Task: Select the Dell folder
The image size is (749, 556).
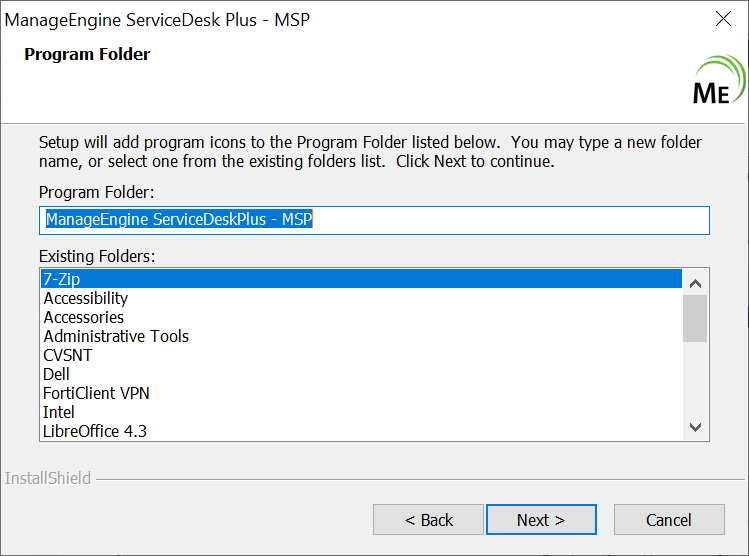Action: (57, 374)
